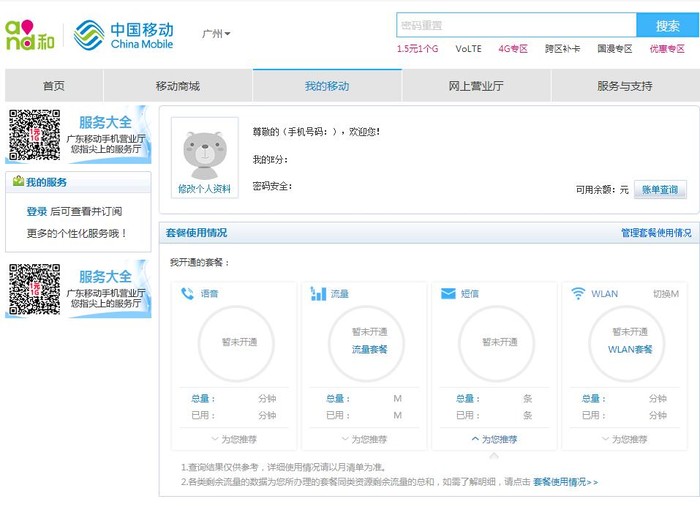Screen dimensions: 700x507
Task: Open 管理套餐使用情况 link
Action: click(x=656, y=233)
